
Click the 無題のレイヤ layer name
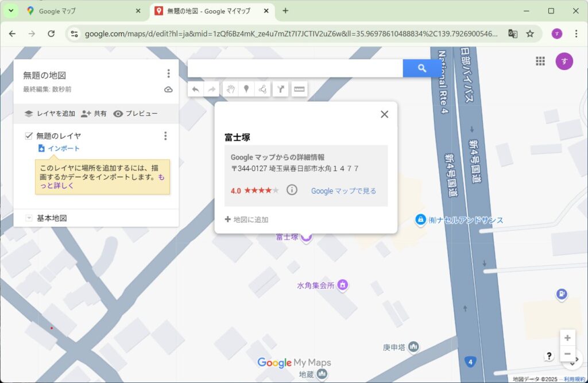pos(59,136)
